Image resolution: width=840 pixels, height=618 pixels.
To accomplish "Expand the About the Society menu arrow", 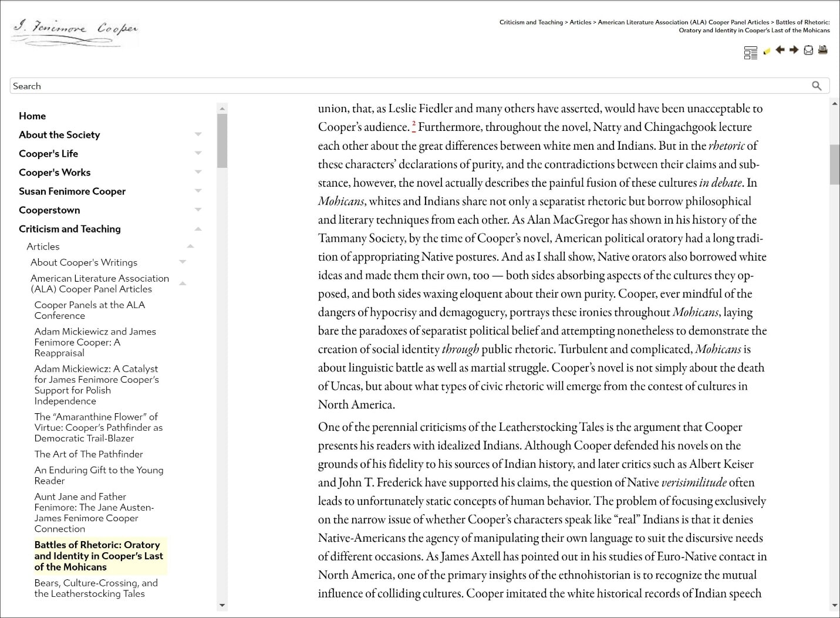I will click(x=198, y=134).
